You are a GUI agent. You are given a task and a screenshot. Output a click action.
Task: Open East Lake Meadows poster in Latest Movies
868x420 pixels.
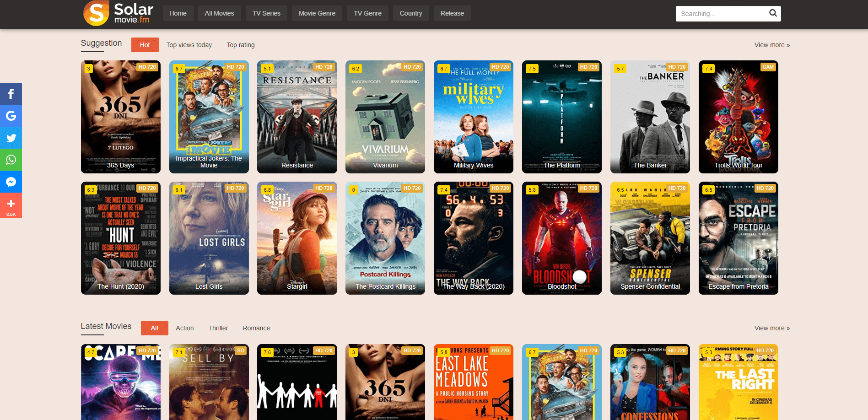pyautogui.click(x=474, y=382)
